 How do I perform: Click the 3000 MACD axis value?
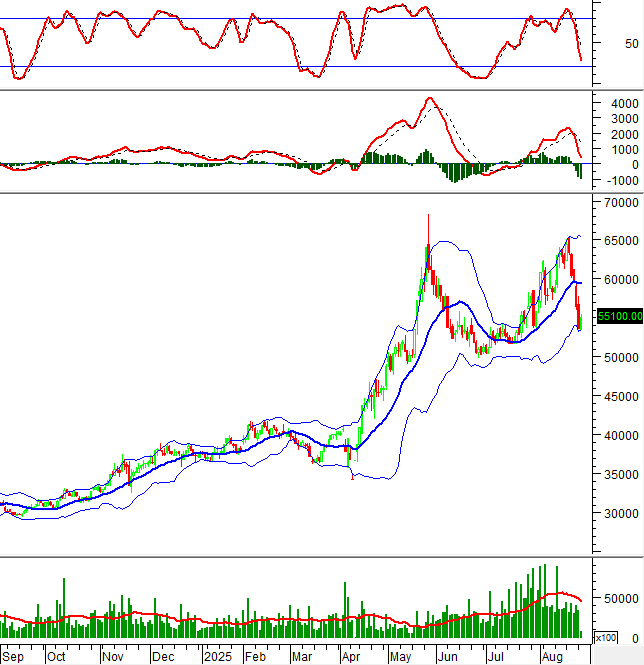pyautogui.click(x=624, y=119)
